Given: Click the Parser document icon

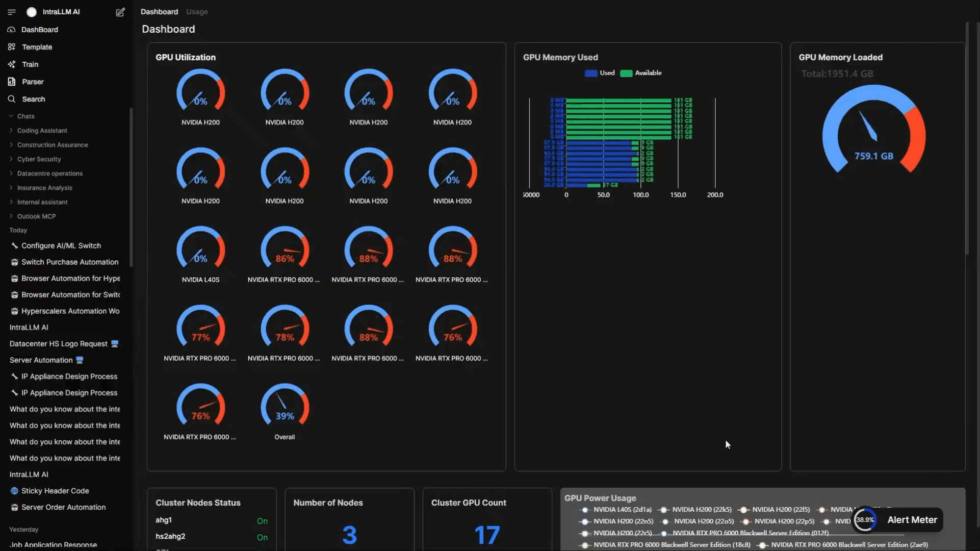Looking at the screenshot, I should click(x=11, y=82).
